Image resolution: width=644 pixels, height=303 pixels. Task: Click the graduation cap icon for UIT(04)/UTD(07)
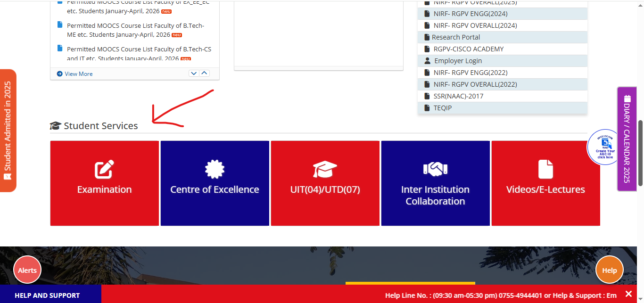(x=325, y=169)
